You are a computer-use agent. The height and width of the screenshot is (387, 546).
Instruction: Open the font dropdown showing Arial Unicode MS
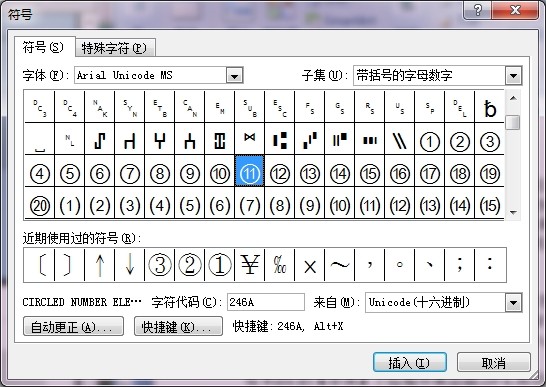(234, 76)
